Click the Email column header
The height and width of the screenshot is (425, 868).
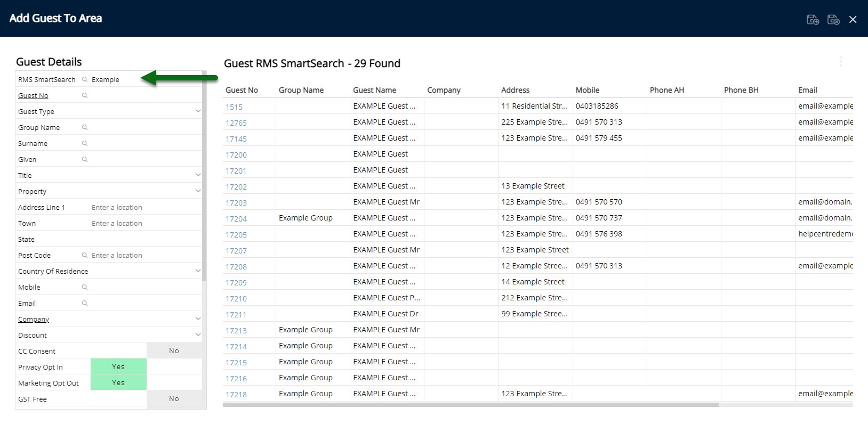click(x=807, y=90)
